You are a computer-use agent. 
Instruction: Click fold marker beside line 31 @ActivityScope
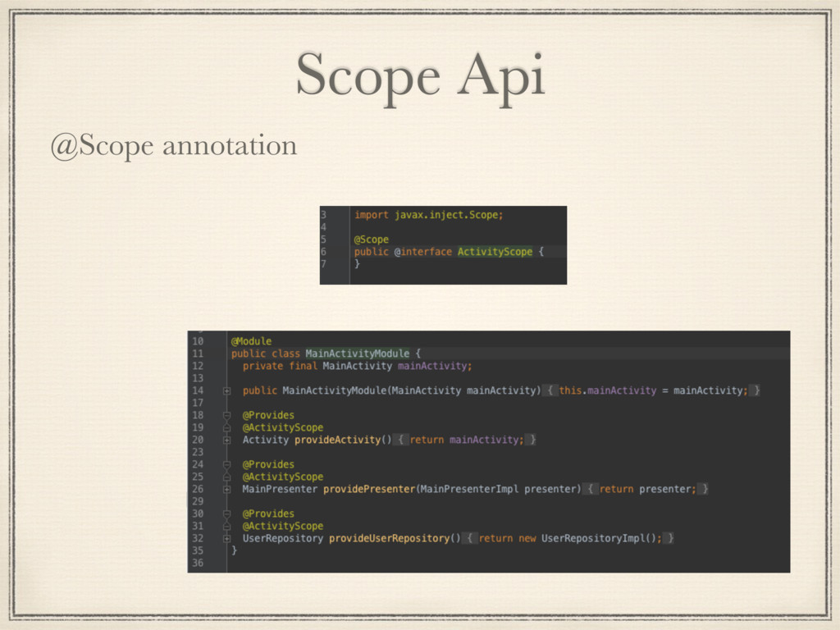(226, 527)
